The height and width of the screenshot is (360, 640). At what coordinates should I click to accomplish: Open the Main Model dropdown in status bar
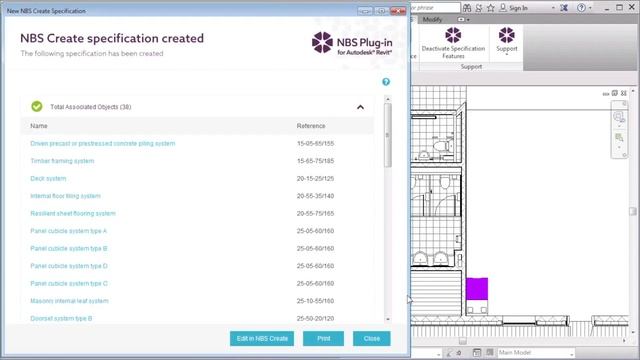point(535,352)
